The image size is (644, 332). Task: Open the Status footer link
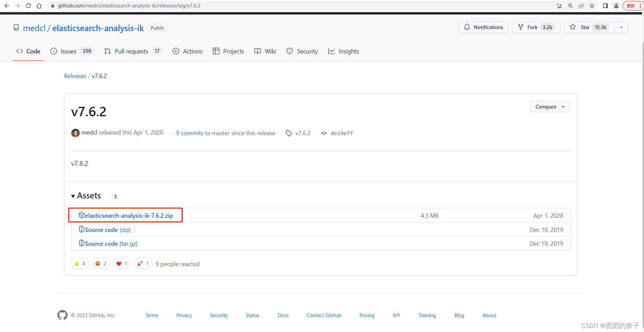pyautogui.click(x=253, y=315)
